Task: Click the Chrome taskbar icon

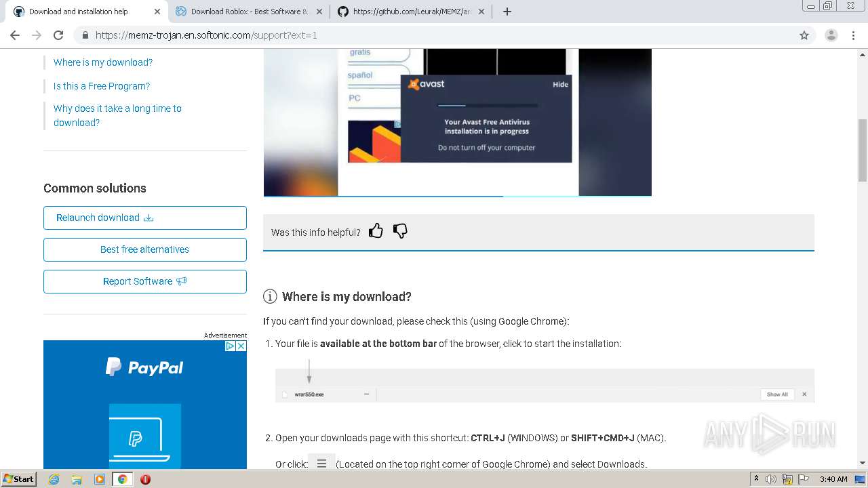Action: [x=122, y=479]
